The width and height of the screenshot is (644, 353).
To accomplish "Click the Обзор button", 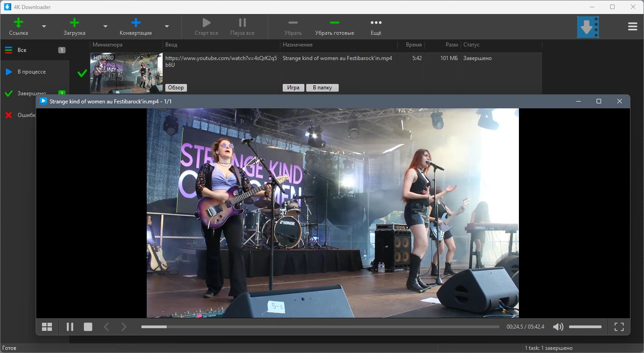I will tap(175, 87).
